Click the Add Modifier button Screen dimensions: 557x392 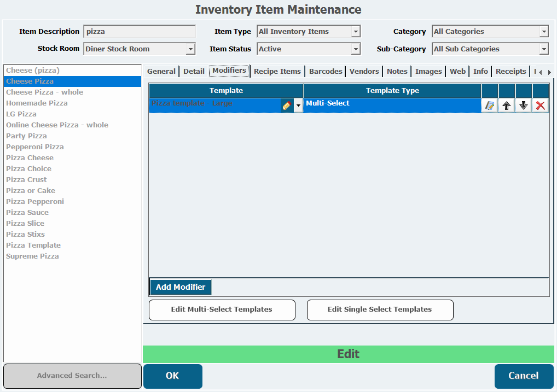(x=181, y=287)
